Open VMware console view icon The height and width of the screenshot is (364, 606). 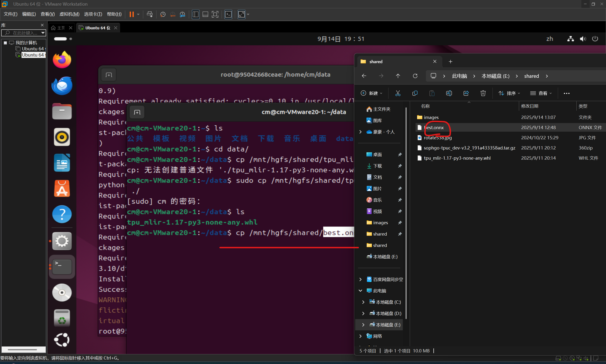coord(228,14)
